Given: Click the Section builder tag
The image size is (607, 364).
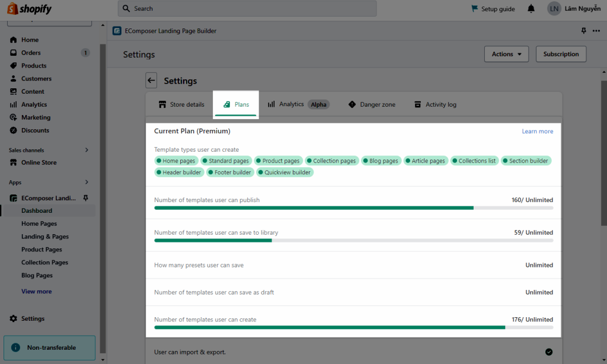Looking at the screenshot, I should [526, 161].
